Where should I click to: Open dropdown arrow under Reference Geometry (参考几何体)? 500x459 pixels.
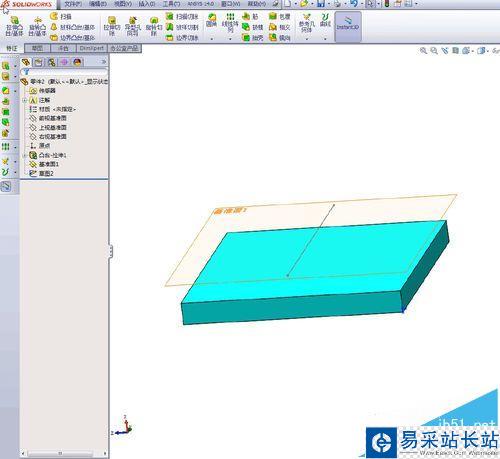click(307, 39)
